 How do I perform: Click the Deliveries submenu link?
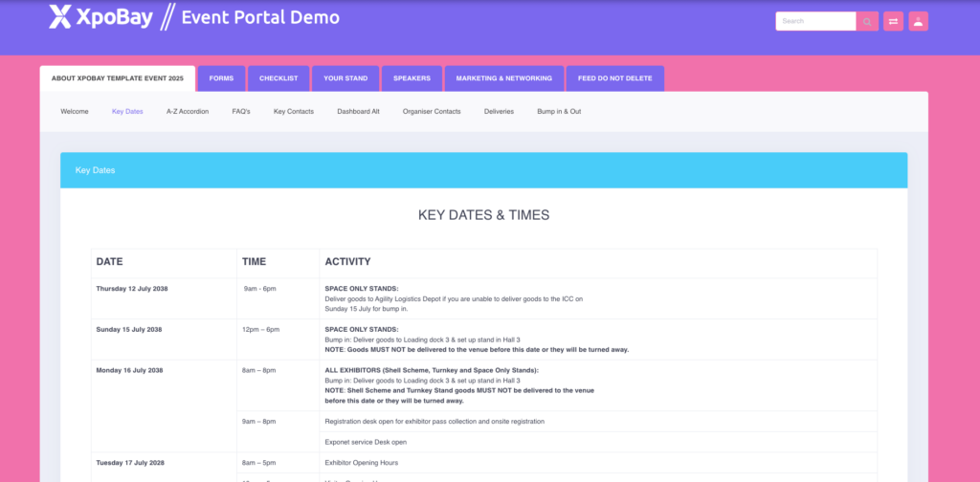pos(499,112)
